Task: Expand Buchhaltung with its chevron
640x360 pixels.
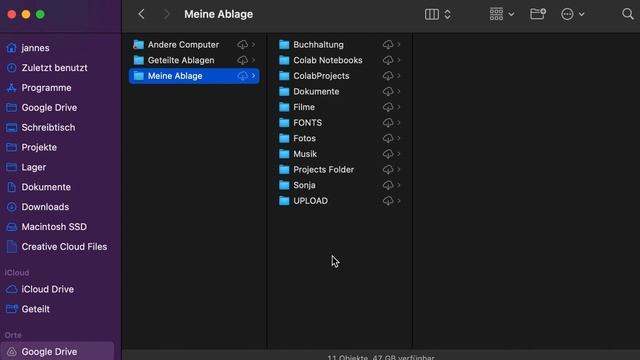Action: pos(399,44)
